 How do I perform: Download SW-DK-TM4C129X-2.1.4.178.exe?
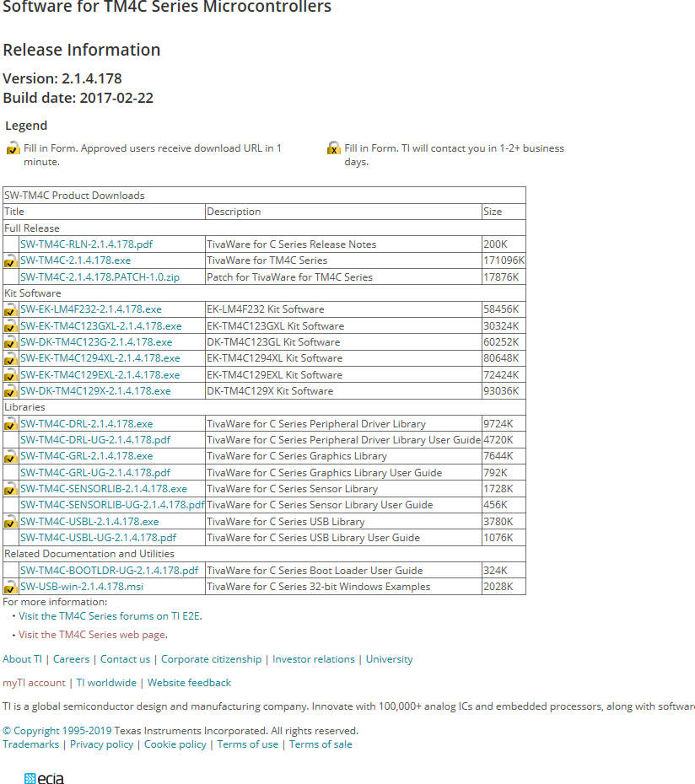click(95, 391)
